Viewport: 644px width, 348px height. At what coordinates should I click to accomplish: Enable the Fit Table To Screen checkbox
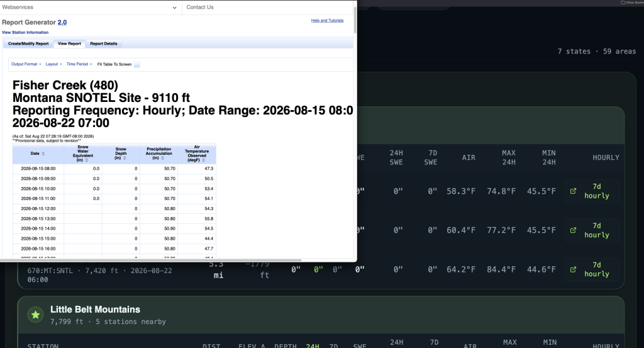(137, 65)
